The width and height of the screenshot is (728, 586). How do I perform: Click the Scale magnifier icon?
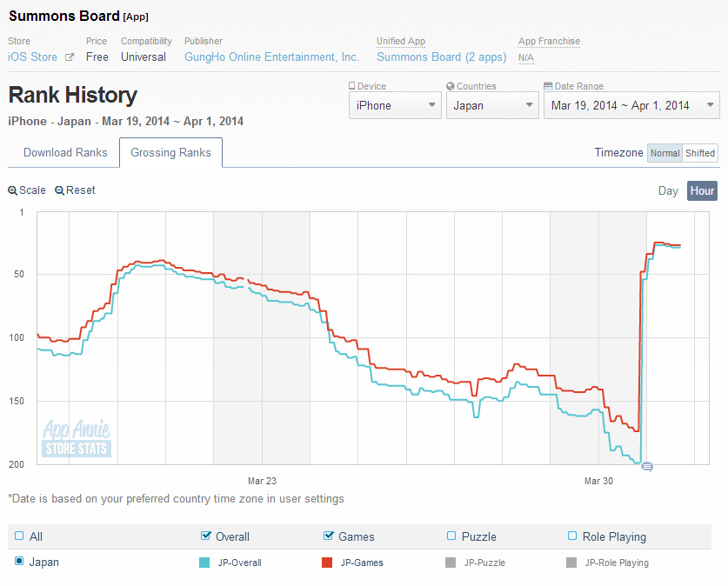[x=12, y=190]
